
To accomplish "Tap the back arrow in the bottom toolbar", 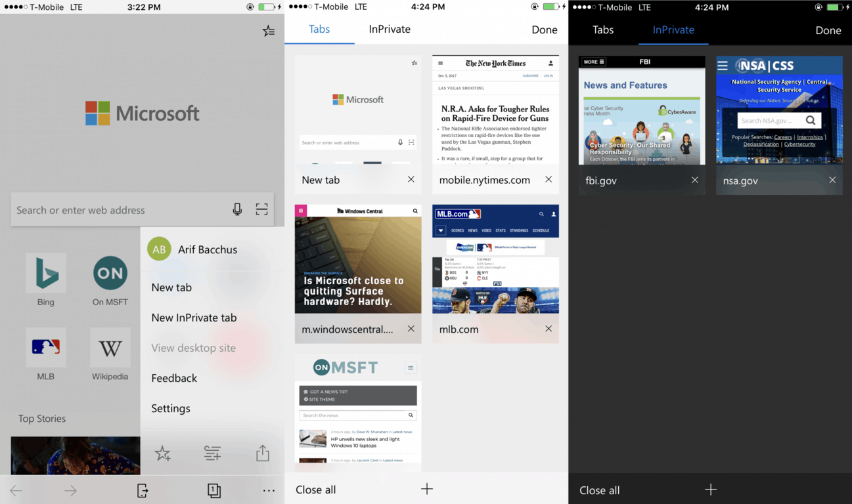I will point(16,490).
